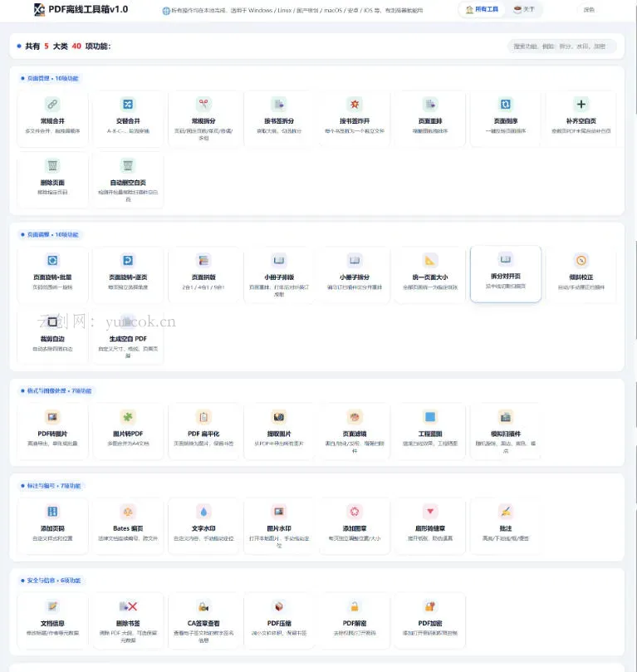This screenshot has height=672, width=637.
Task: Open the PDF加密 encrypt tool card
Action: [430, 621]
